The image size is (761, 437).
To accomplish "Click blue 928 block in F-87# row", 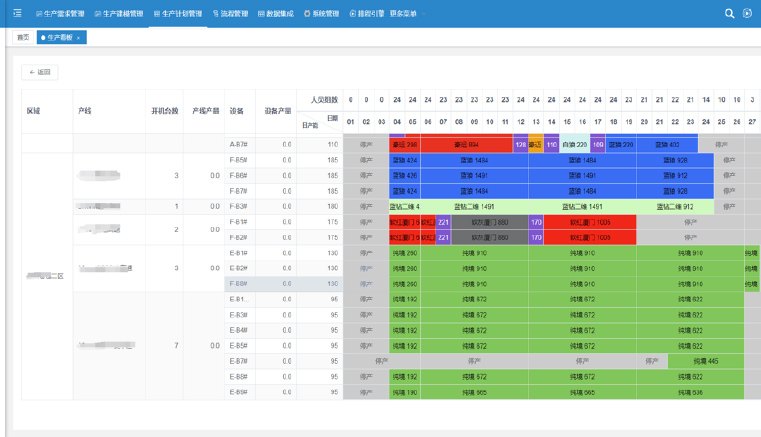I will 675,191.
